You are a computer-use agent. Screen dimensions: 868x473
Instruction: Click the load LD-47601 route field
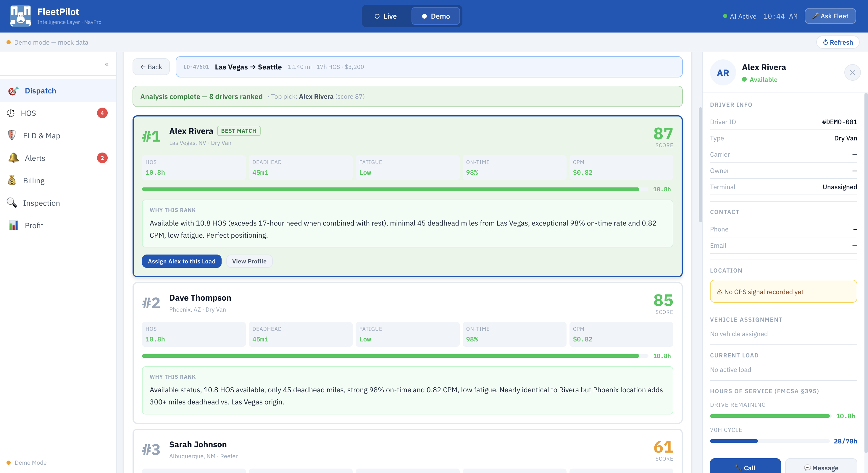[x=429, y=67]
